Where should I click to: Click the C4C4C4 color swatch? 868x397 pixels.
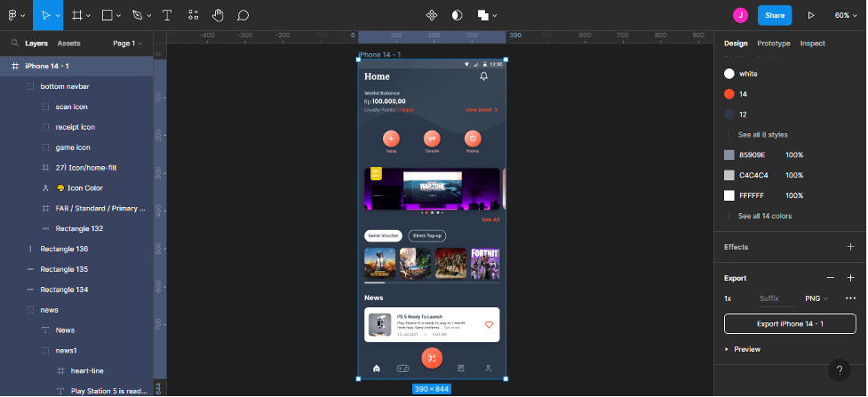pyautogui.click(x=729, y=176)
